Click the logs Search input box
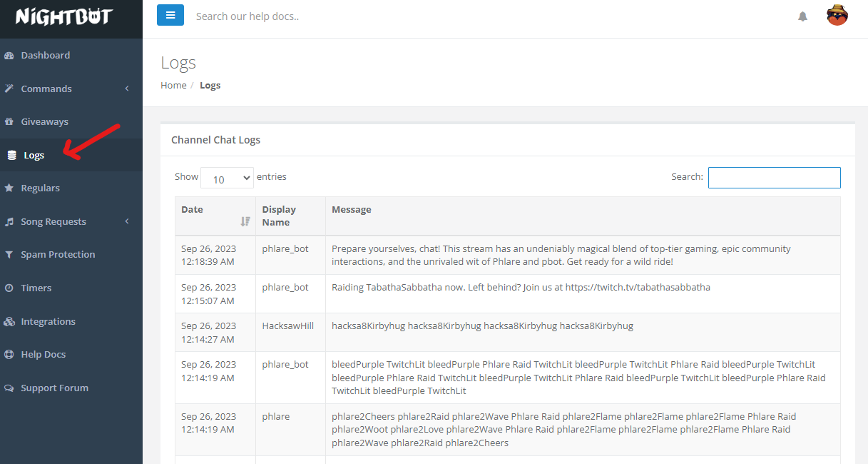The height and width of the screenshot is (464, 868). (x=775, y=178)
